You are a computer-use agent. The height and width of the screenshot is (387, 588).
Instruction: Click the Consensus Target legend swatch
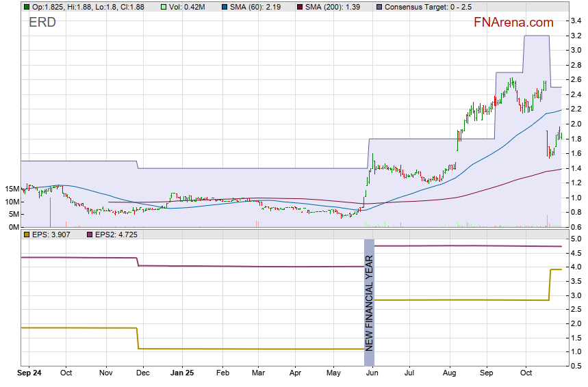379,6
